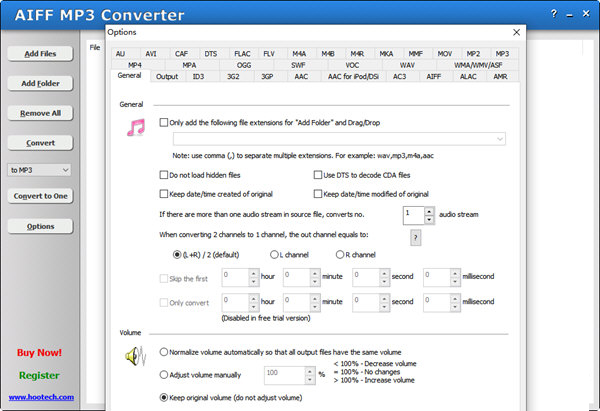The width and height of the screenshot is (600, 411).
Task: Open the WAV format tab
Action: pyautogui.click(x=407, y=65)
